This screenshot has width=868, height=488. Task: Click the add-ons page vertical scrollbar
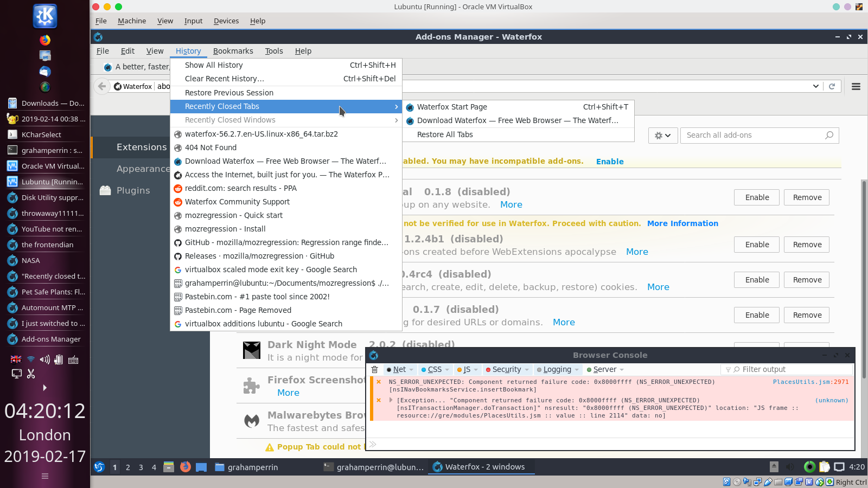(x=864, y=279)
